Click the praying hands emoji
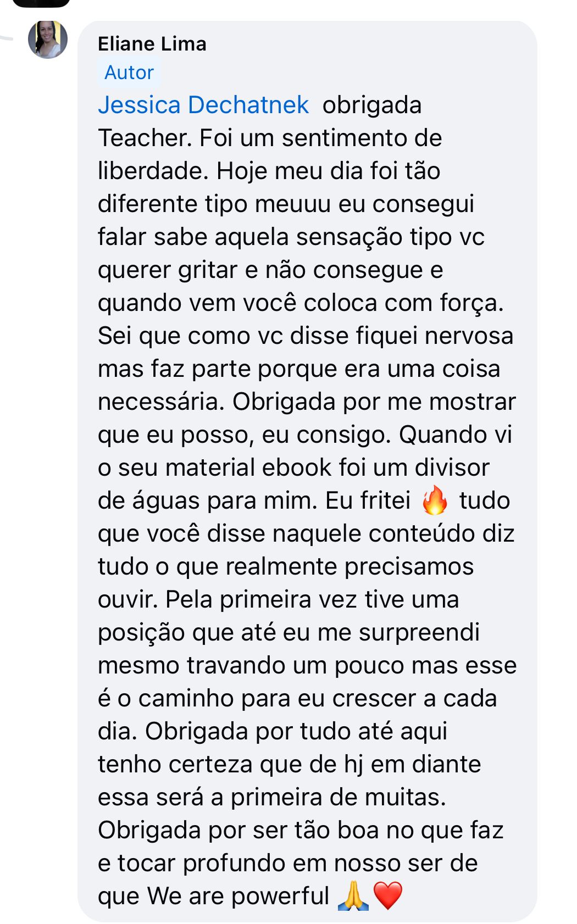Image resolution: width=577 pixels, height=924 pixels. tap(353, 896)
